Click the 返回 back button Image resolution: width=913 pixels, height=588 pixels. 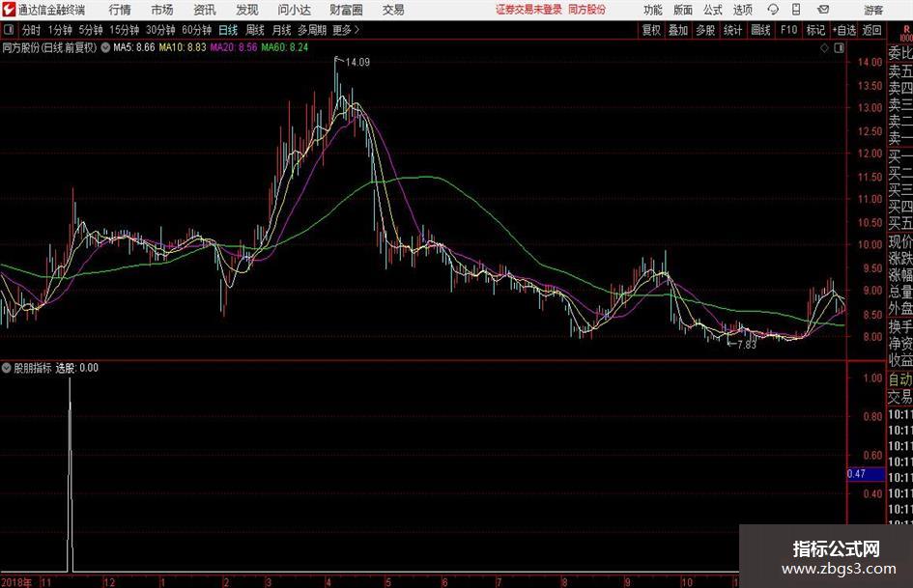click(871, 30)
